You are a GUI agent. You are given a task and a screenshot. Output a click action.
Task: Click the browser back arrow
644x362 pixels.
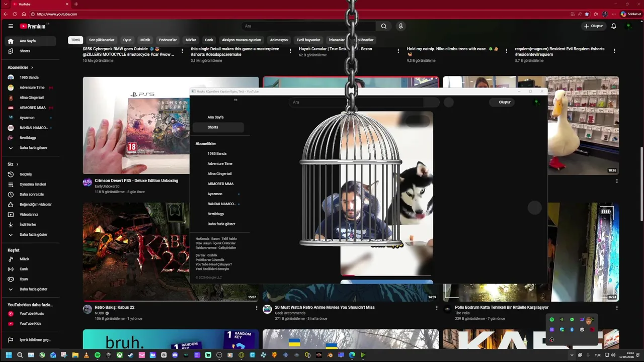tap(6, 14)
